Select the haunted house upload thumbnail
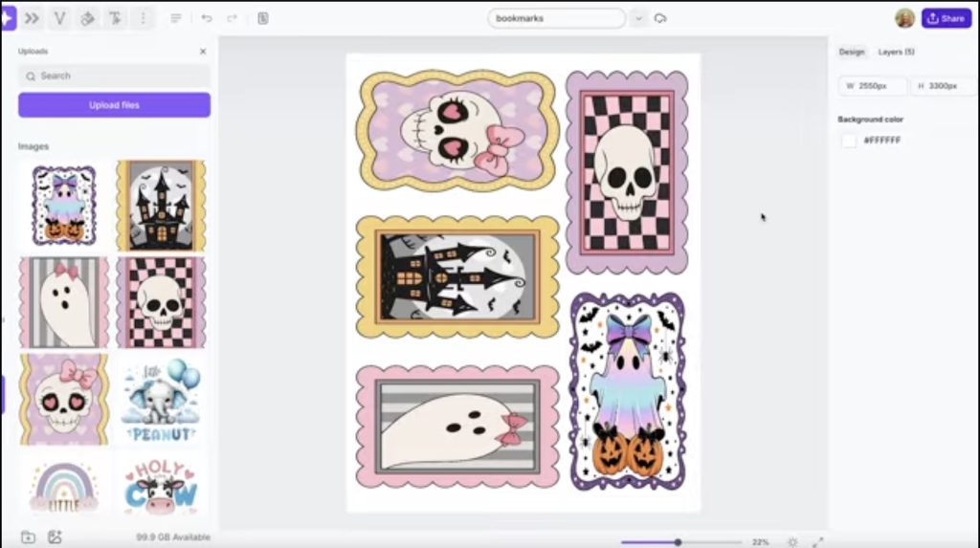 tap(161, 206)
